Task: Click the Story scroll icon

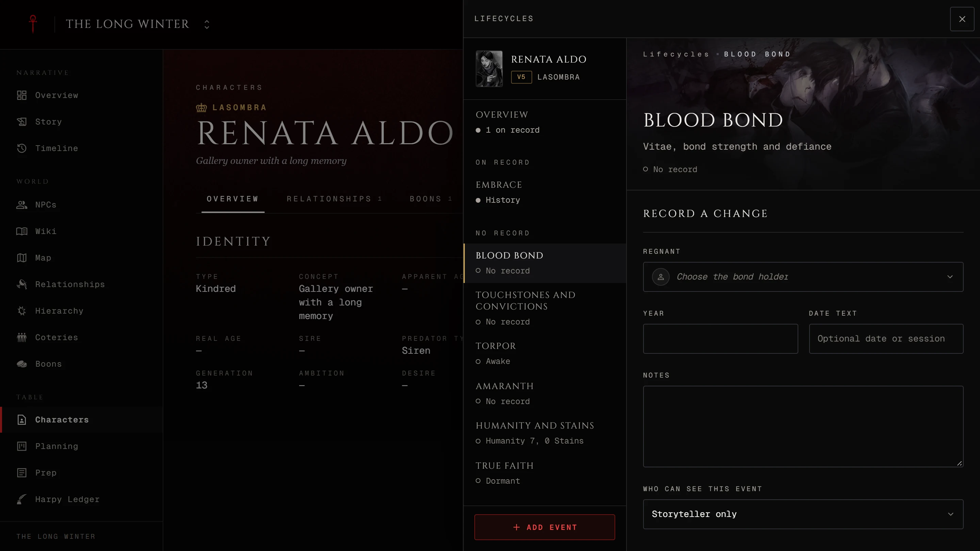Action: pos(22,122)
